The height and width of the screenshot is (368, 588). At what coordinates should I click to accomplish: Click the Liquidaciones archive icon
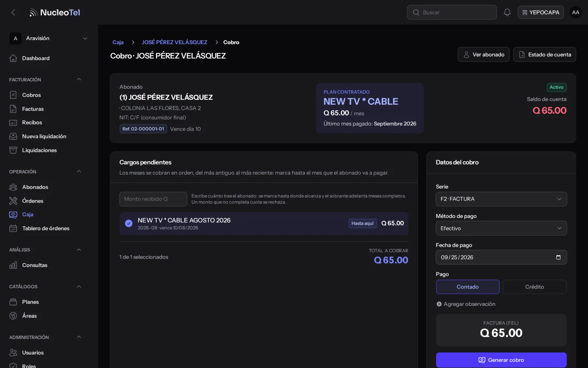pos(13,150)
